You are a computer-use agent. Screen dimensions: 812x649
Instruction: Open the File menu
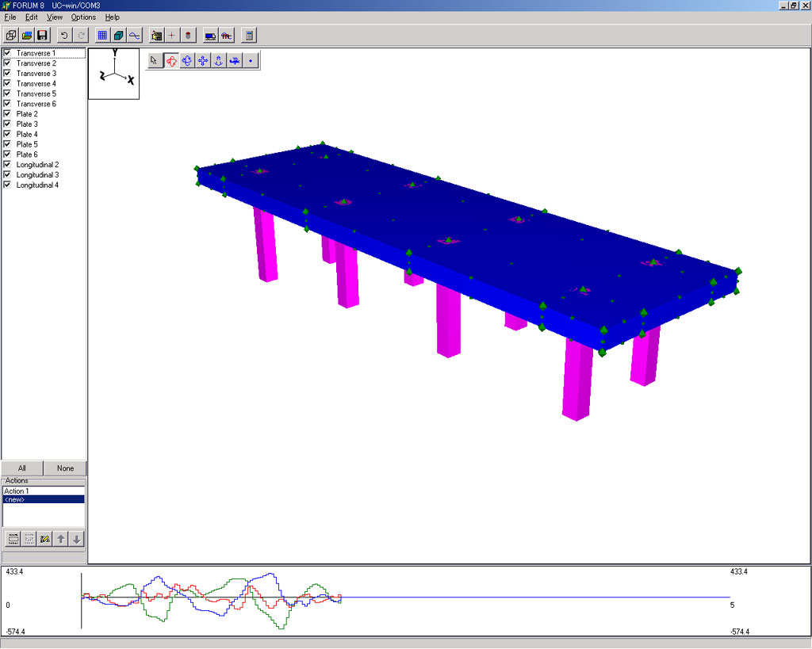point(10,17)
